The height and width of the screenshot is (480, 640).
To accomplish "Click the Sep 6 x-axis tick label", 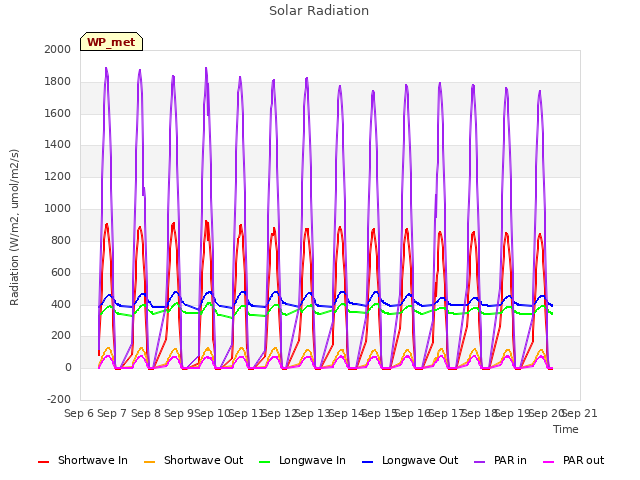I will 79,413.
